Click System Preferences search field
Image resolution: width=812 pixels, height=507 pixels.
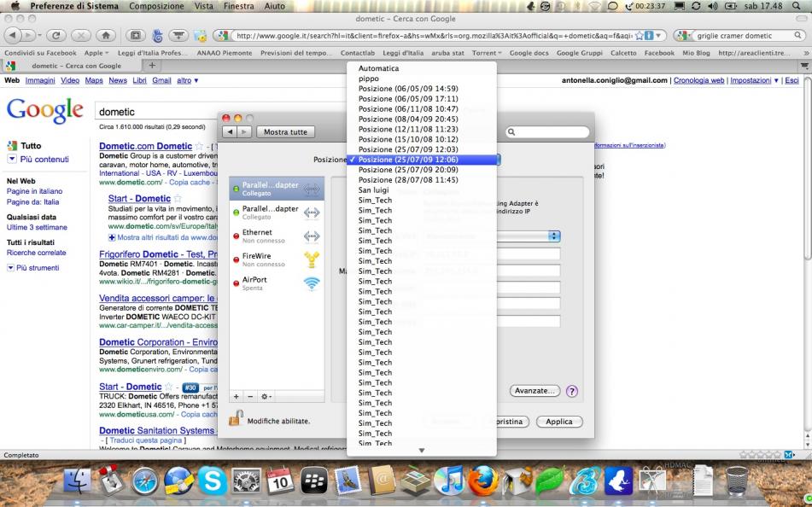click(548, 132)
